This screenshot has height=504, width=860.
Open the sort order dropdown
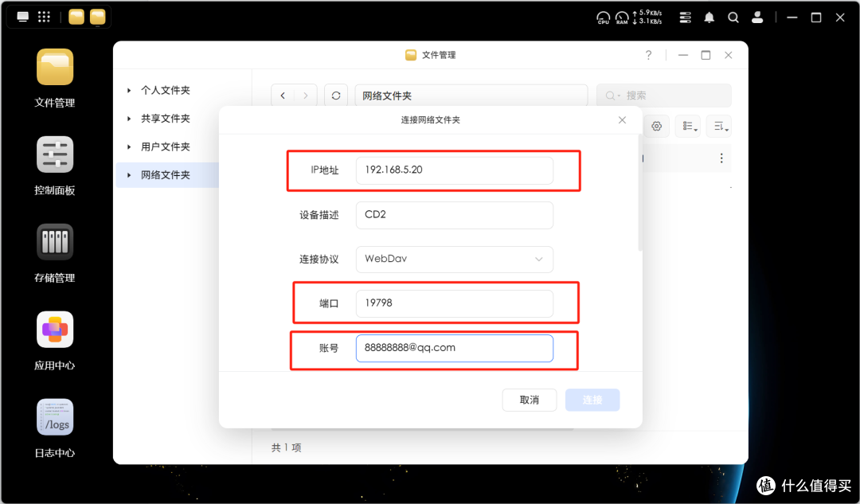pyautogui.click(x=720, y=127)
